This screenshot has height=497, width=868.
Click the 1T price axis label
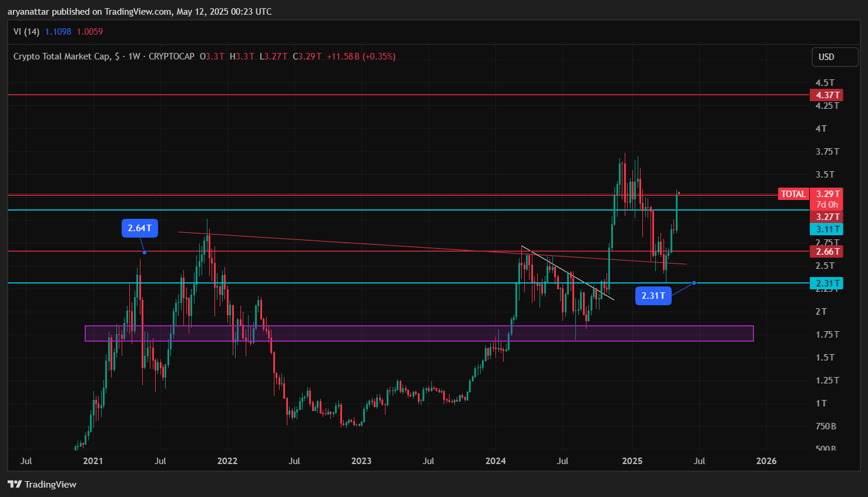pyautogui.click(x=821, y=403)
